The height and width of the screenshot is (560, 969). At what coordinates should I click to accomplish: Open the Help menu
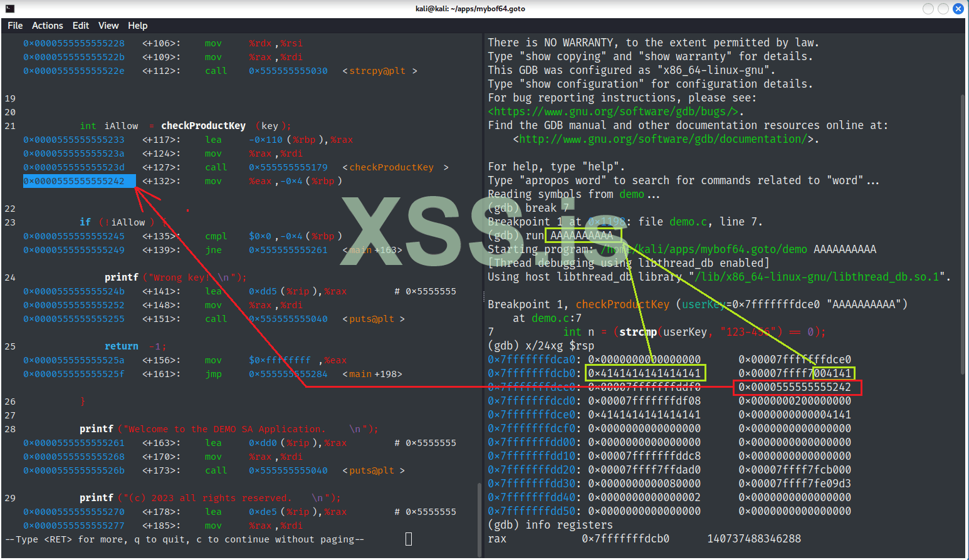tap(138, 26)
